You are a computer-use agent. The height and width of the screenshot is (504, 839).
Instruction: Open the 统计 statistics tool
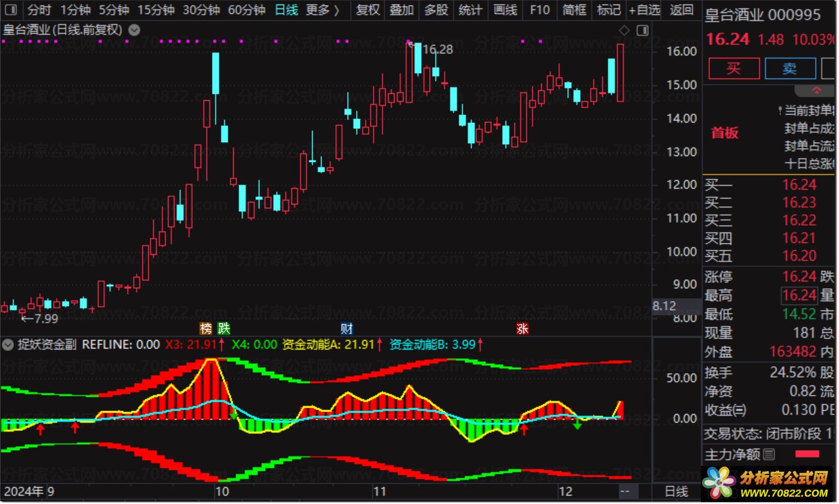(470, 10)
